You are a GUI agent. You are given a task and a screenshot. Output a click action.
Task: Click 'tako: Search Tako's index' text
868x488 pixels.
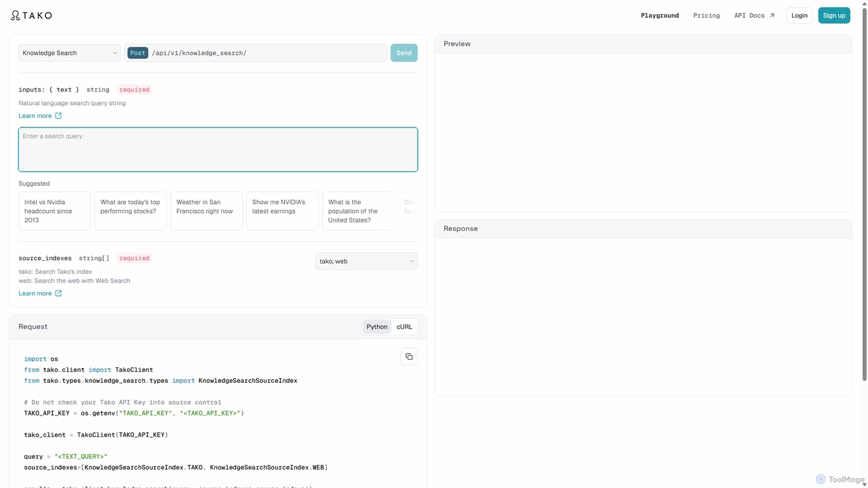click(x=55, y=272)
